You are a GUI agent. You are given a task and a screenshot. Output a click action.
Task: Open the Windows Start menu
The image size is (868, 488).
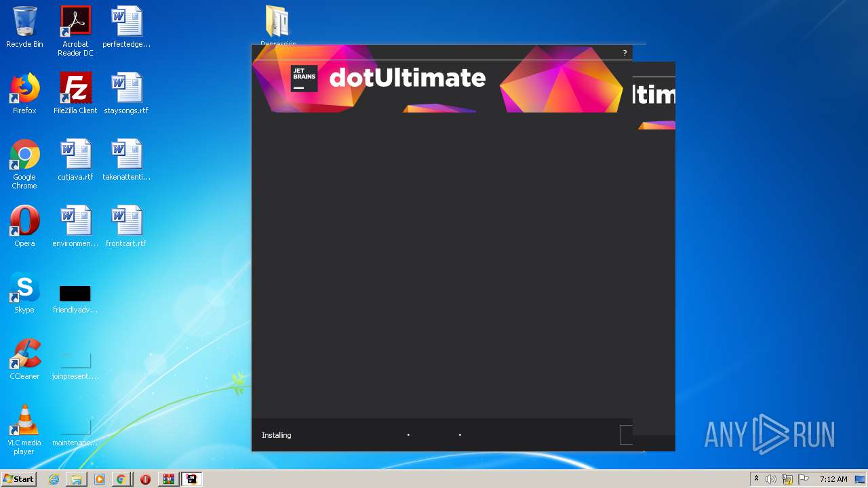(19, 479)
